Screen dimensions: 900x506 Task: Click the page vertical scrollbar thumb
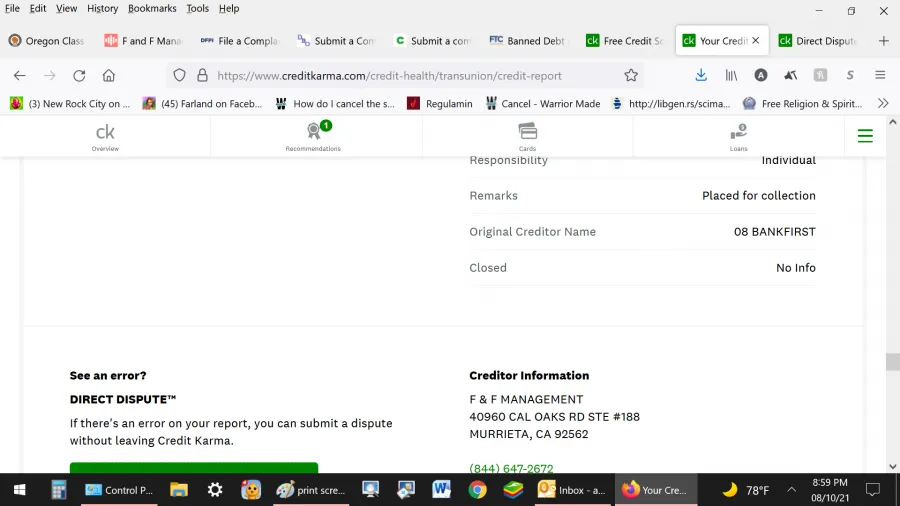(893, 362)
